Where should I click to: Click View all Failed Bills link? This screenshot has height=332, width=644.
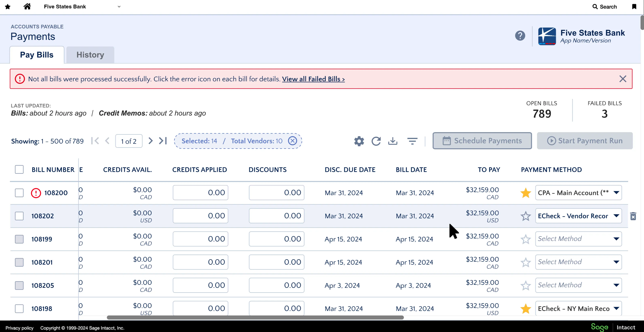click(313, 79)
